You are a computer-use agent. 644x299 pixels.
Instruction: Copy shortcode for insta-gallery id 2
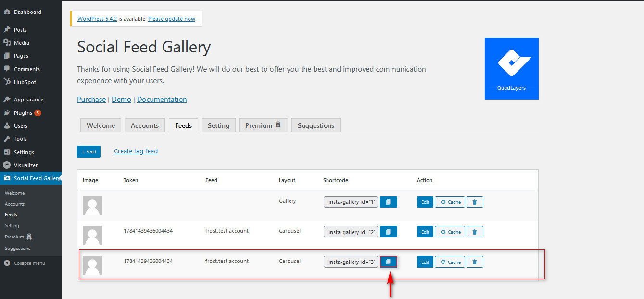389,232
